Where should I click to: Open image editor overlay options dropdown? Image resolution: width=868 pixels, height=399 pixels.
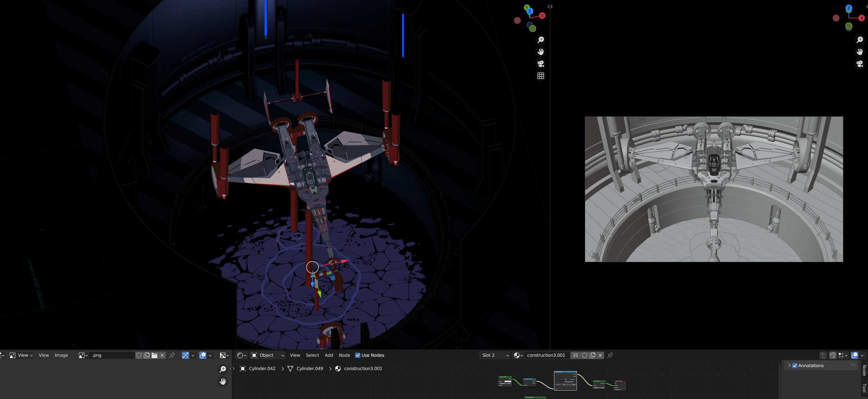210,355
